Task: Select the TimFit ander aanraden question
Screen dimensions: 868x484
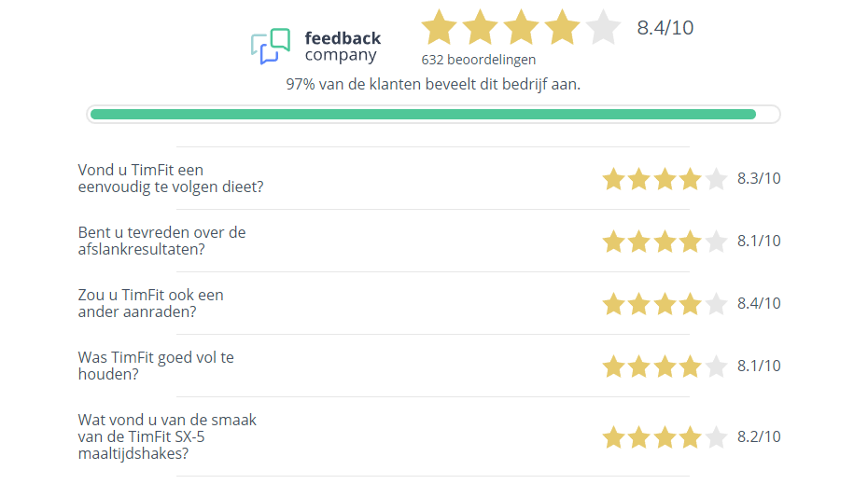Action: [x=150, y=303]
